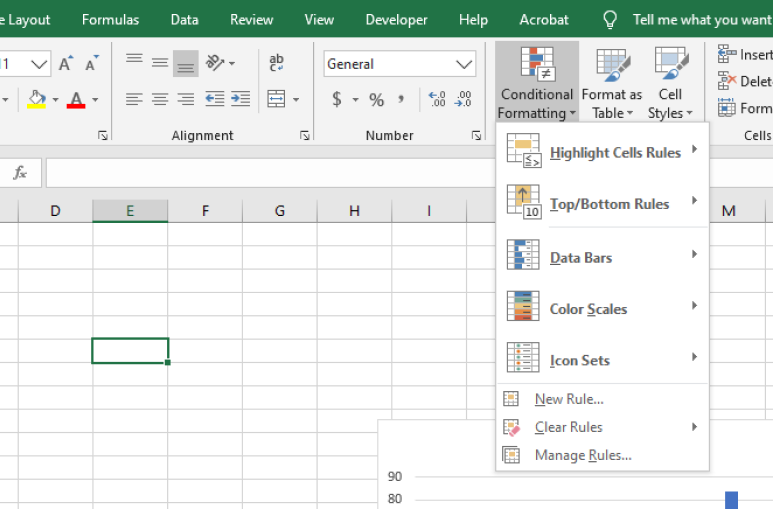Image resolution: width=773 pixels, height=509 pixels.
Task: Switch to Formulas ribbon tab
Action: click(x=110, y=20)
